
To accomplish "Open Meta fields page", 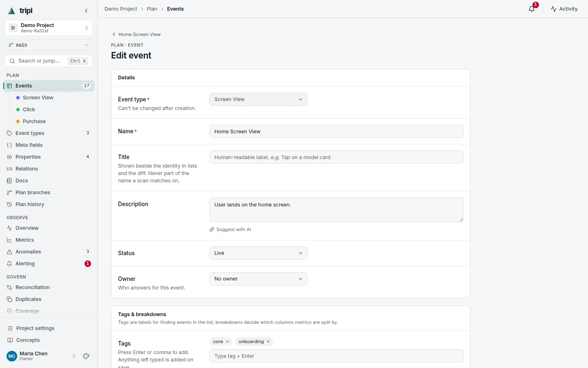I will point(49,145).
